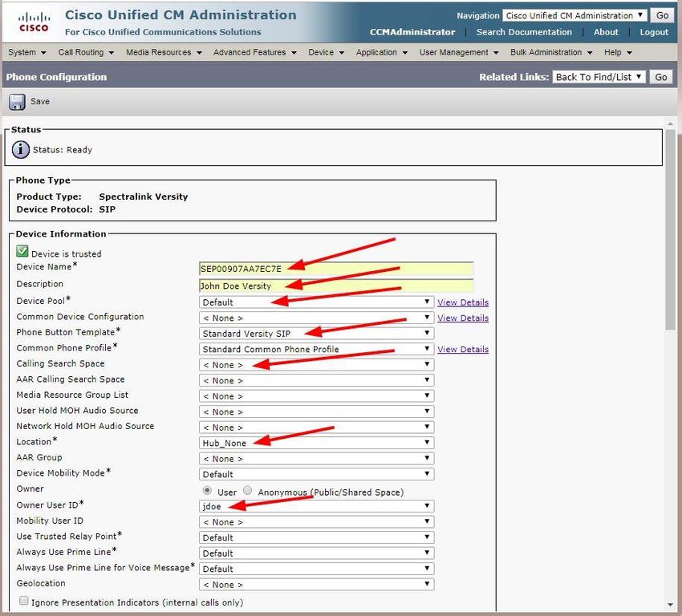
Task: Select the User owner radio button
Action: [207, 491]
